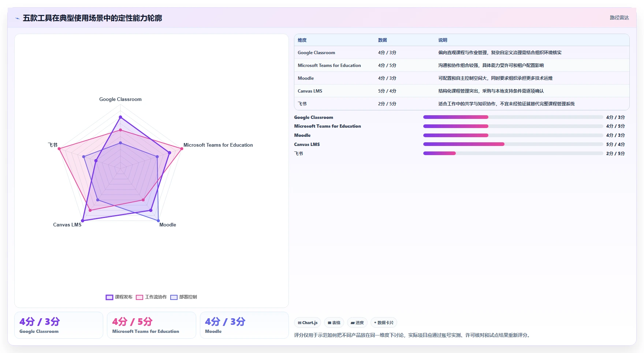The image size is (644, 353).
Task: Click the description starting 沟通和协作组合较强
Action: coord(491,65)
